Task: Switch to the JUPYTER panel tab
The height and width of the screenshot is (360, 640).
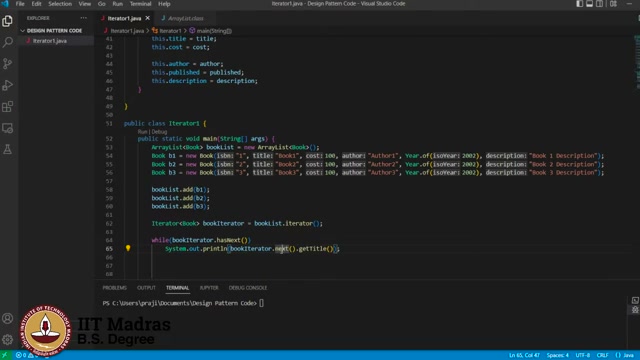Action: coord(209,288)
